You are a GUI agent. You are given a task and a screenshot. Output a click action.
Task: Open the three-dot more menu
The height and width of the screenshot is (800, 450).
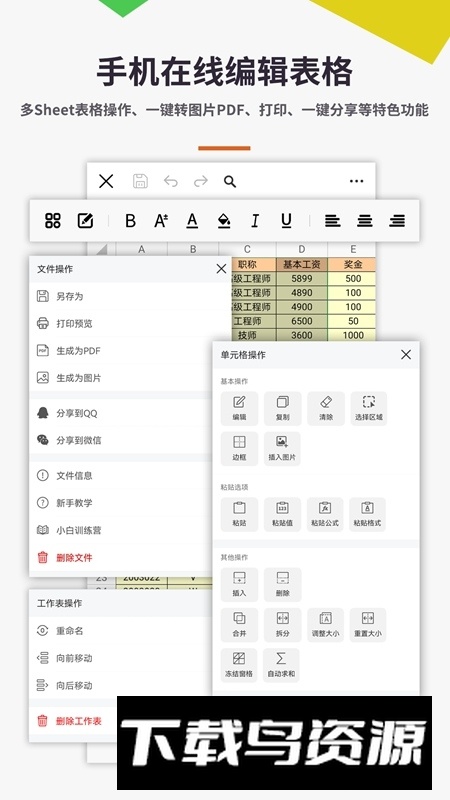357,181
